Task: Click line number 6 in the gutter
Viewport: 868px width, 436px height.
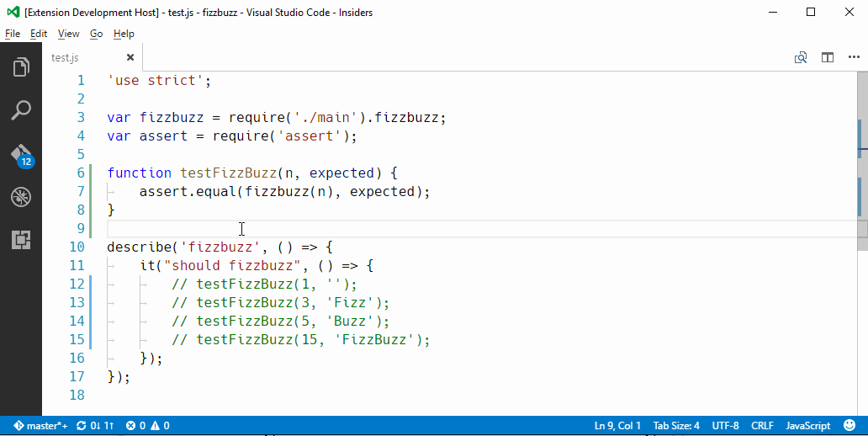Action: pos(81,173)
